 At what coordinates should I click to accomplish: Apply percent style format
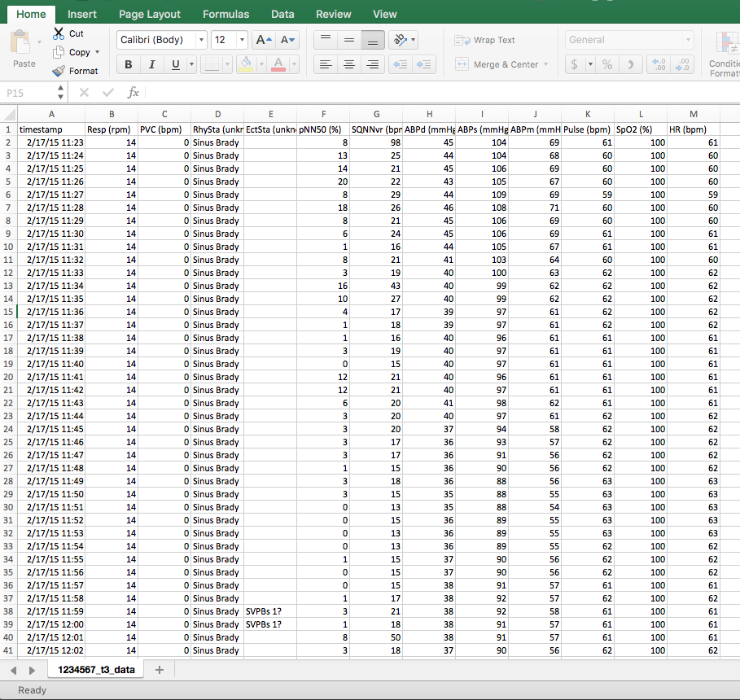point(607,64)
